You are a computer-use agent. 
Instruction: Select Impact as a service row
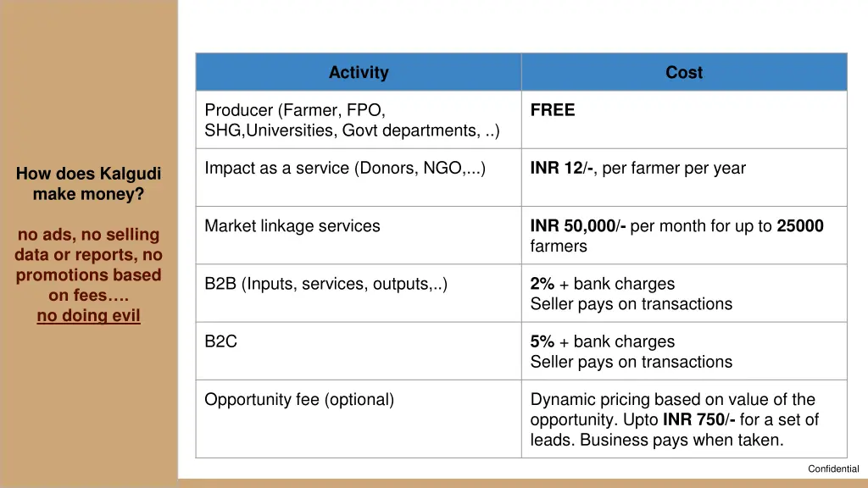click(x=521, y=178)
